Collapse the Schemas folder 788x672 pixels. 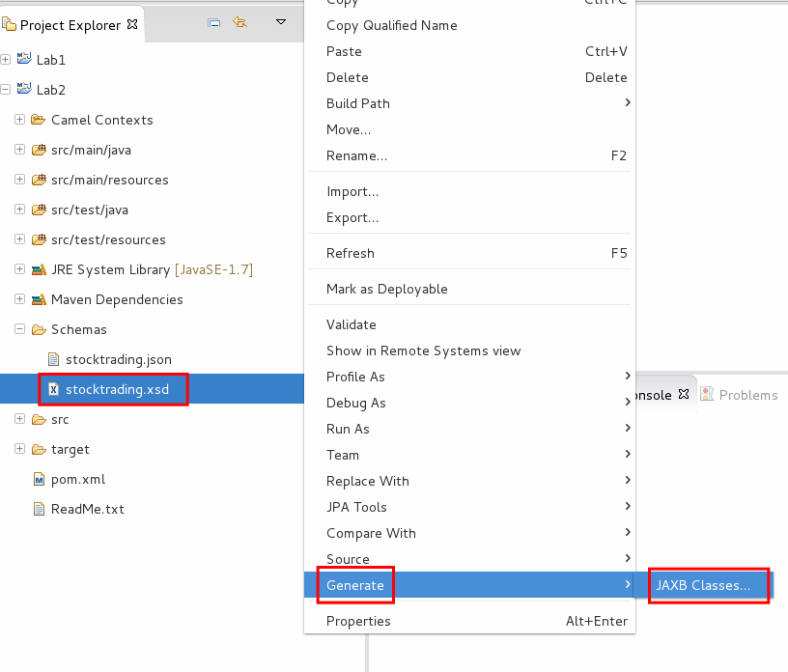click(19, 329)
